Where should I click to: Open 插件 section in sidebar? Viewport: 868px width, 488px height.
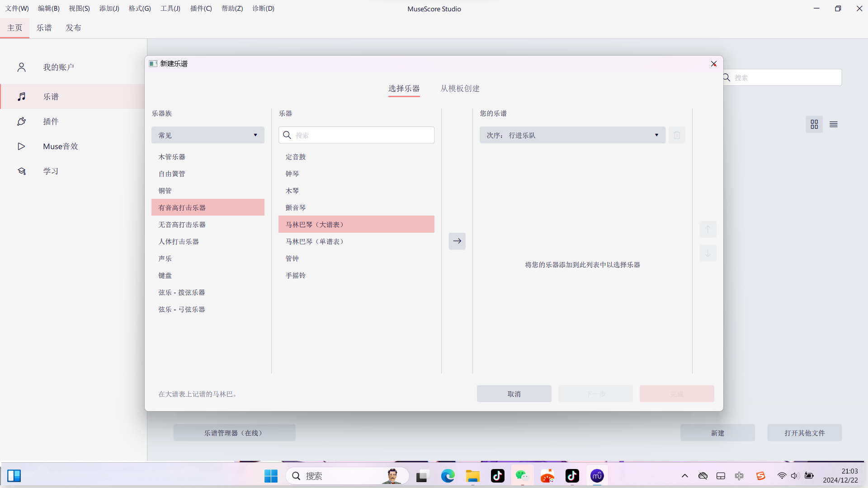pos(72,122)
